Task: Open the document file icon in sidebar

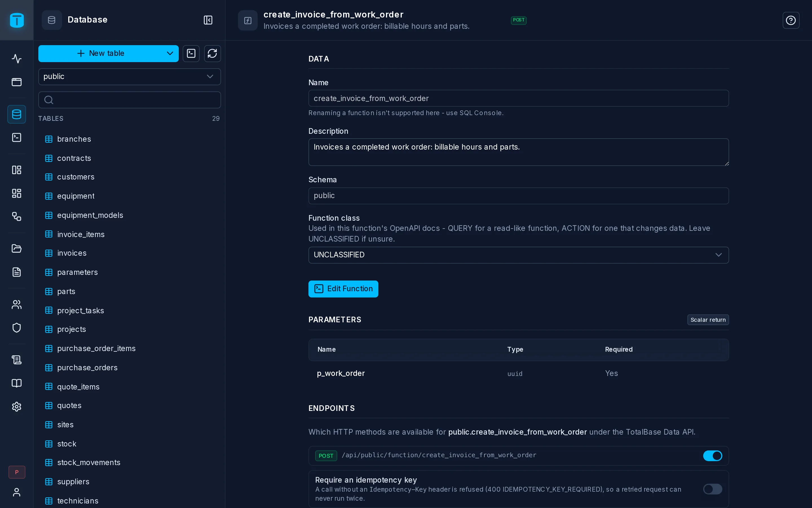Action: 16,272
